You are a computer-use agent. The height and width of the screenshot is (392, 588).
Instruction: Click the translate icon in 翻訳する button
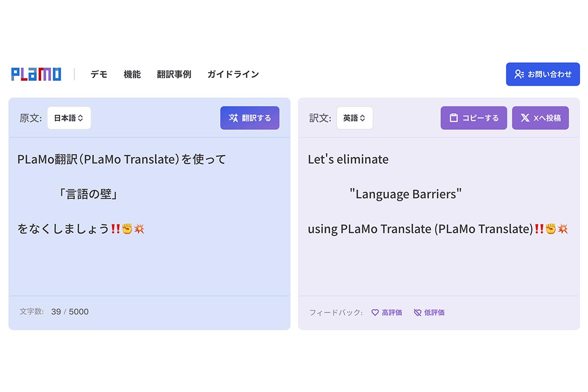(x=233, y=118)
